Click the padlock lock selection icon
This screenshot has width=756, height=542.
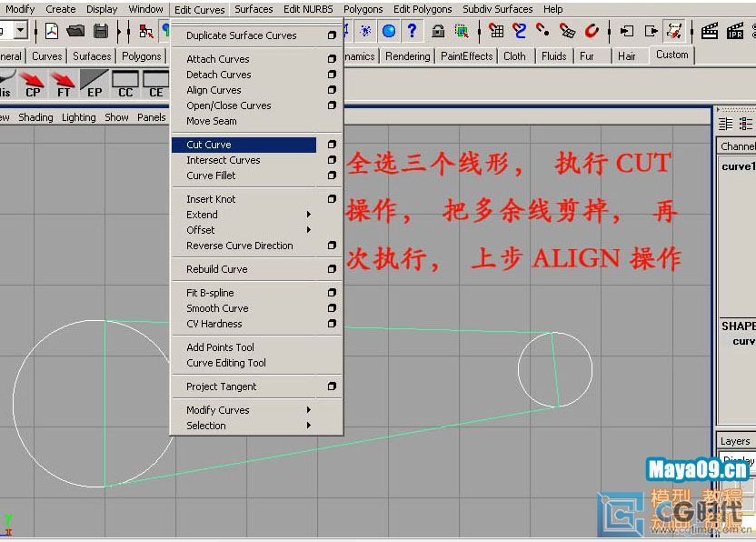tap(438, 31)
